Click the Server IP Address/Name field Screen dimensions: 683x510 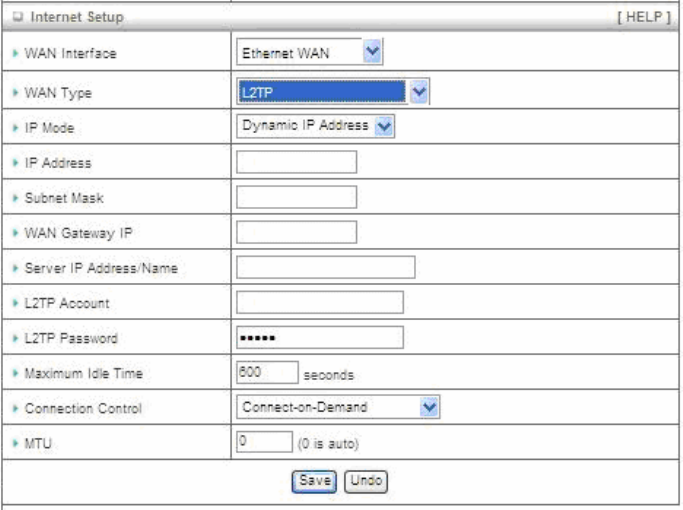pyautogui.click(x=325, y=267)
